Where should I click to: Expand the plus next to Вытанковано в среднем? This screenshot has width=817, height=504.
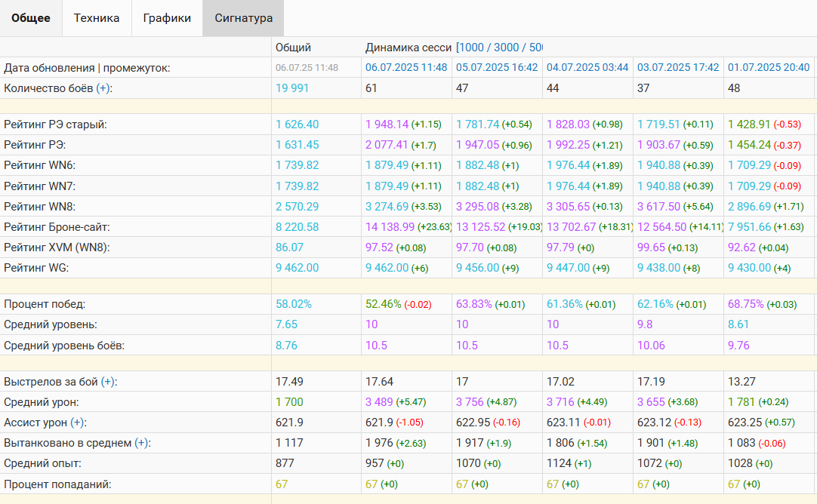(x=141, y=444)
